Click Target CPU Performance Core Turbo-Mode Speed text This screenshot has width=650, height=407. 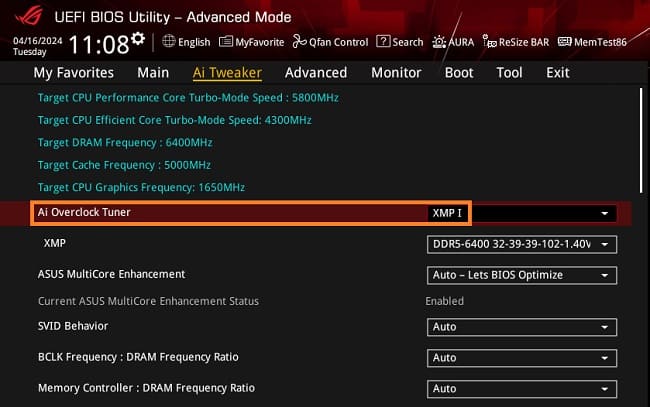(x=188, y=98)
